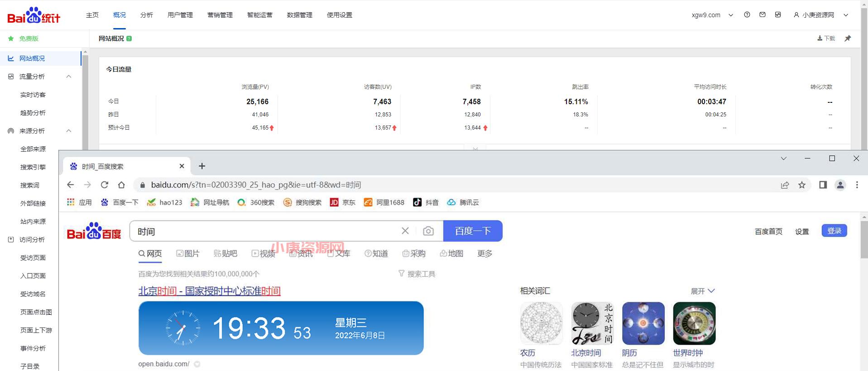Select 实时访客 in the sidebar
Image resolution: width=868 pixels, height=371 pixels.
tap(33, 95)
